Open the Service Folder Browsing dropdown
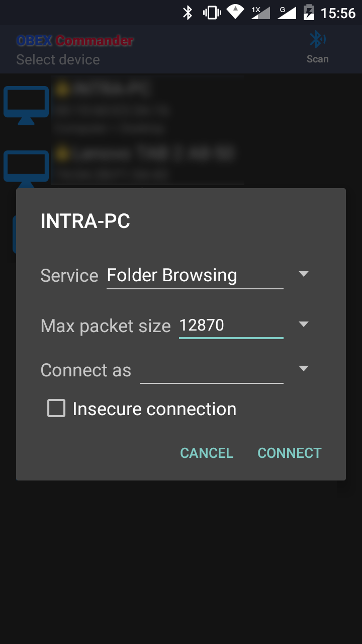This screenshot has height=644, width=362. click(195, 276)
